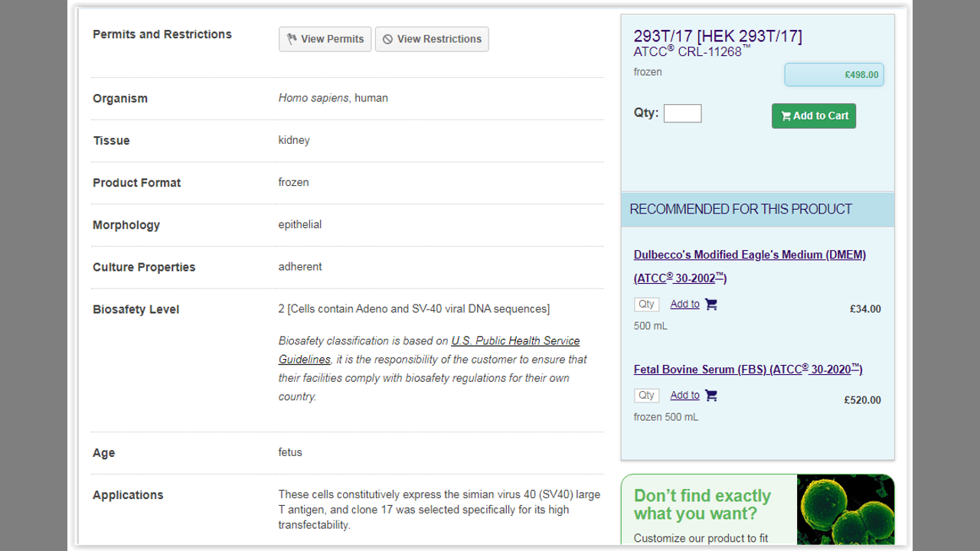
Task: Follow the U.S. Public Health Service Guidelines link
Action: point(515,341)
